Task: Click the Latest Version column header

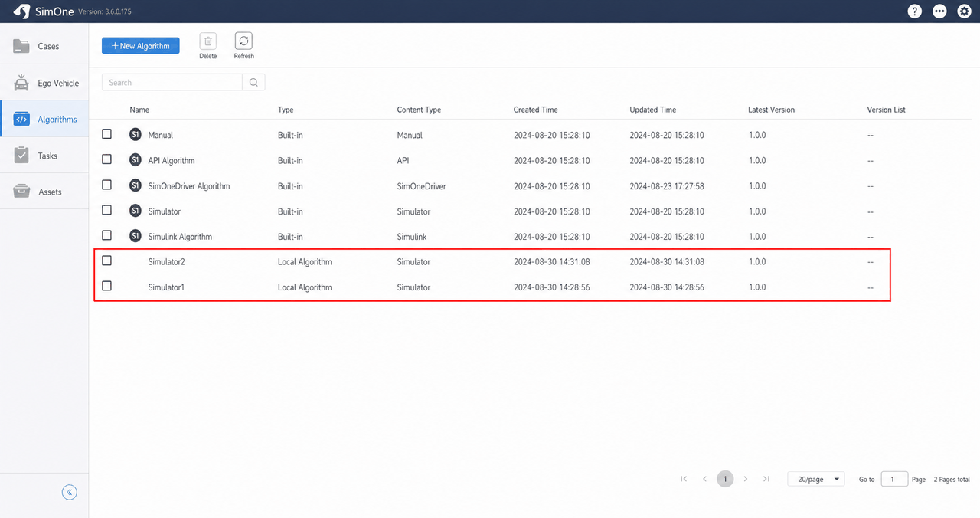Action: point(772,110)
